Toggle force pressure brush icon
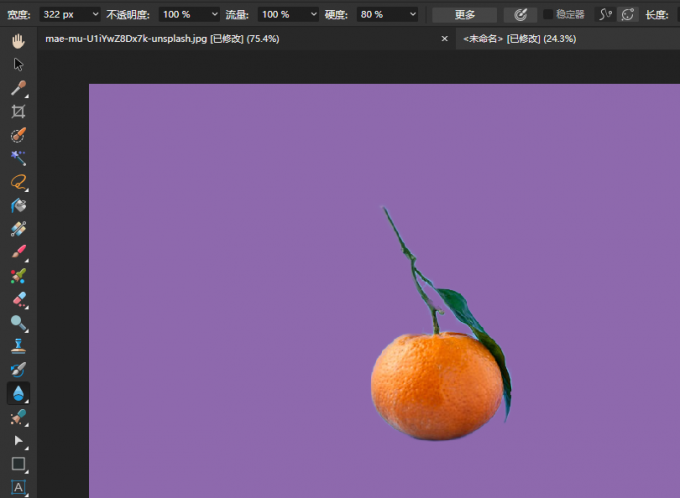Image resolution: width=680 pixels, height=498 pixels. [520, 15]
